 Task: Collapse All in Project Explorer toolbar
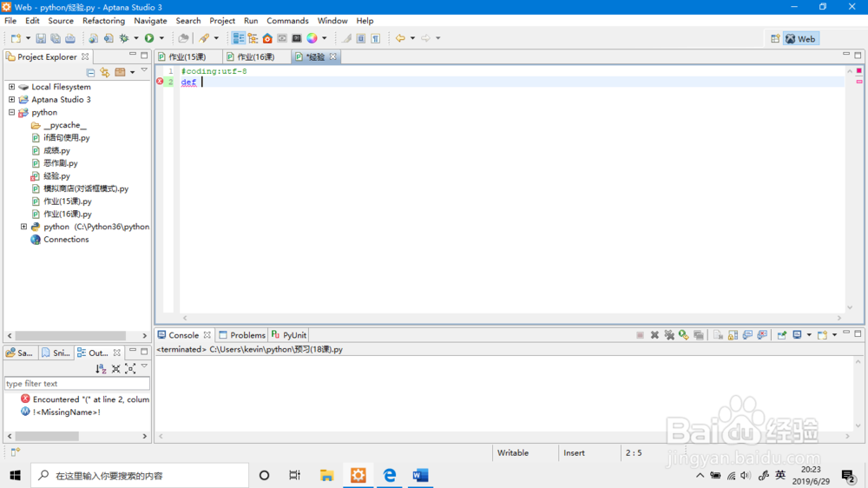pos(90,72)
